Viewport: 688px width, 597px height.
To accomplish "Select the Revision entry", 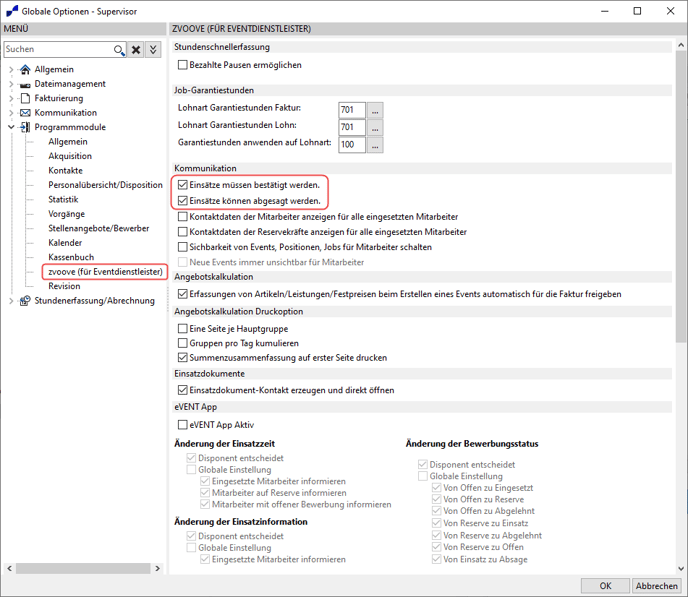I will [x=64, y=286].
